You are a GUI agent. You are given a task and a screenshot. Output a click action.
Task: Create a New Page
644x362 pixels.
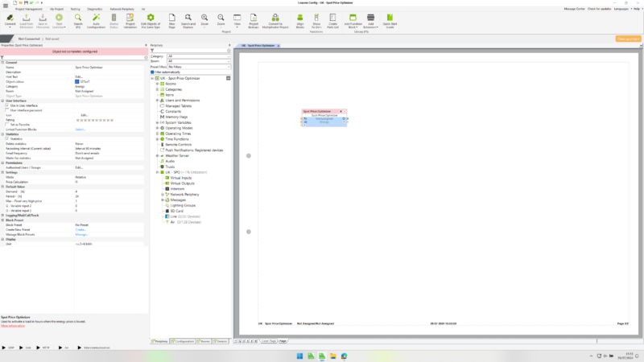170,19
